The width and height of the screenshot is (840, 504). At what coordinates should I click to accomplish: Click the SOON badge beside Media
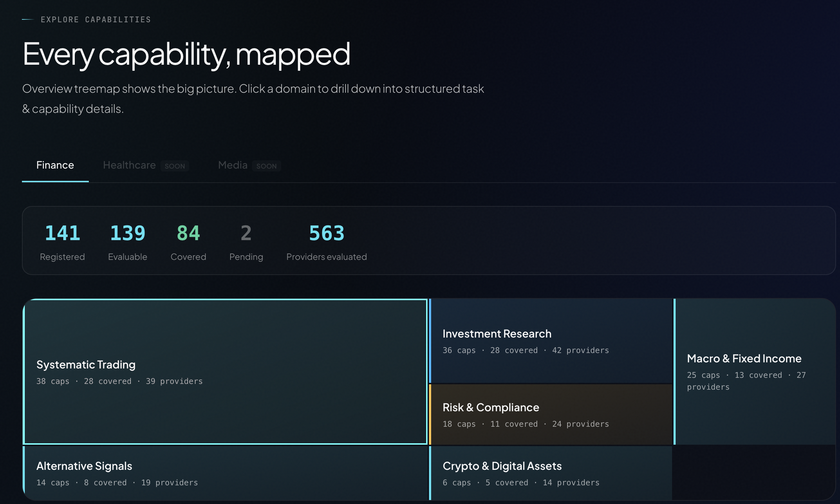coord(266,166)
